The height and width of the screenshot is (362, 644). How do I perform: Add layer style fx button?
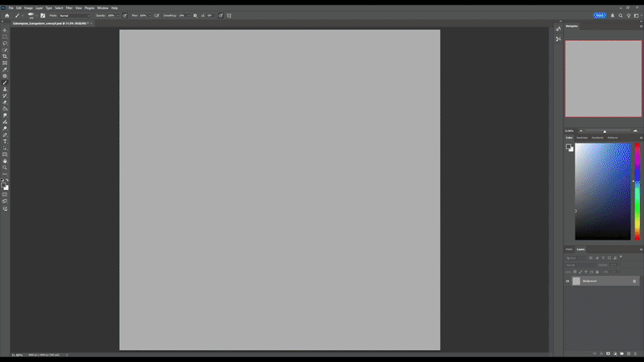coord(601,353)
